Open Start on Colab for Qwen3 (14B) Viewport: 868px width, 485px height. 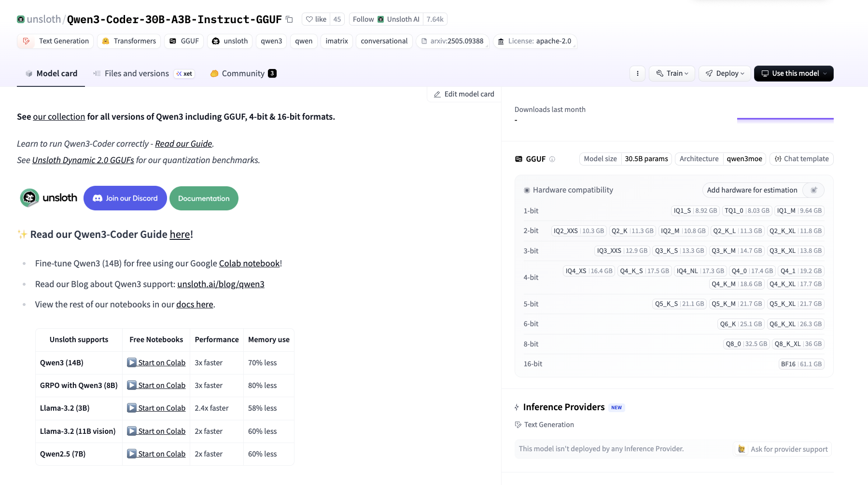[x=156, y=363]
